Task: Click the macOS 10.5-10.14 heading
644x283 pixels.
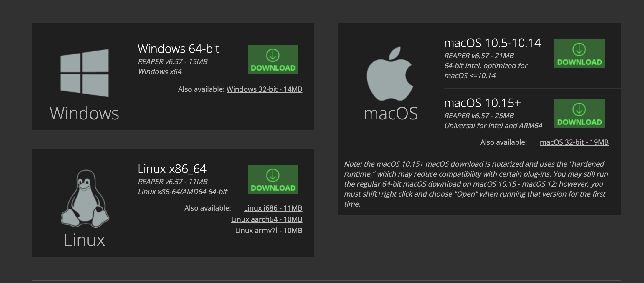Action: point(492,43)
